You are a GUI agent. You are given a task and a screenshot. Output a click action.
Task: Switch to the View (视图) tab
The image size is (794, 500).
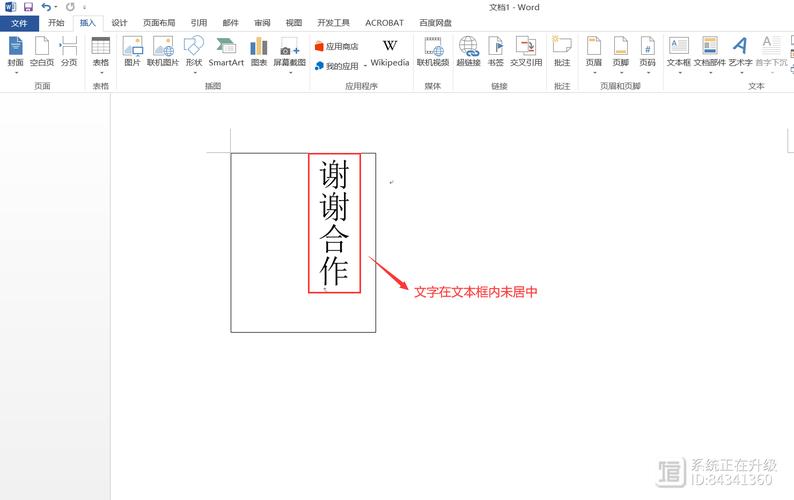tap(294, 23)
